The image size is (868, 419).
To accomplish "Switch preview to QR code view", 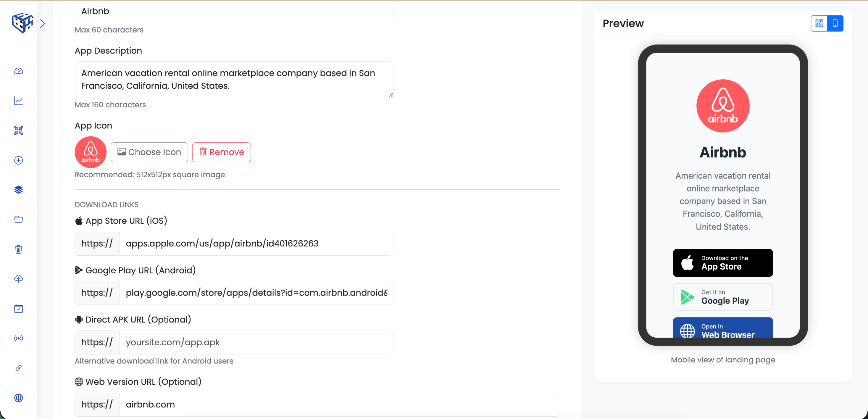I will 819,23.
